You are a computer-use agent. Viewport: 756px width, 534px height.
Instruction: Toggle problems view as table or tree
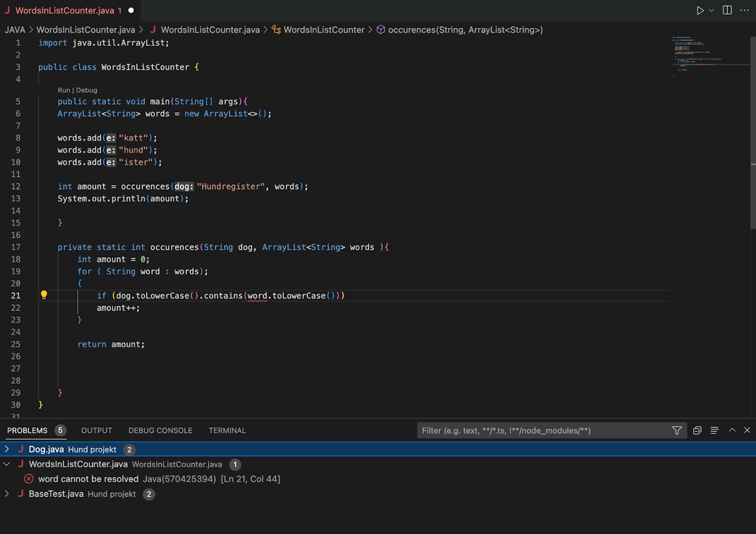(714, 430)
